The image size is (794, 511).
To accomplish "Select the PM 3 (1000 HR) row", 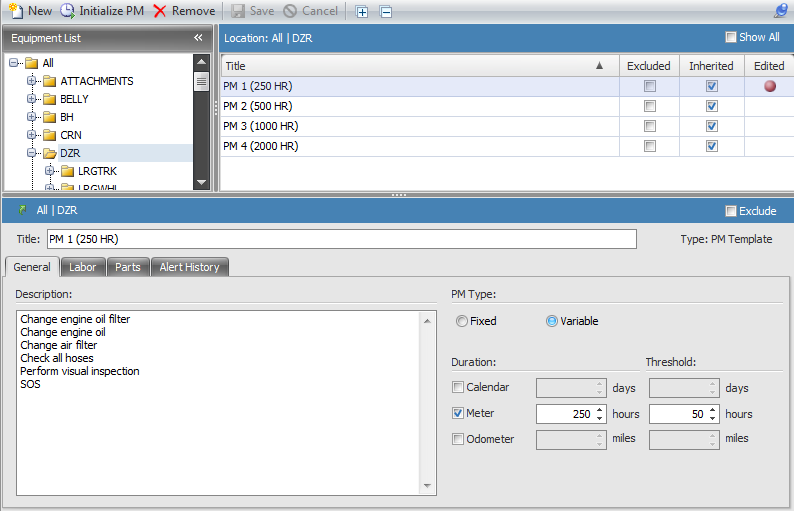I will tap(506, 126).
